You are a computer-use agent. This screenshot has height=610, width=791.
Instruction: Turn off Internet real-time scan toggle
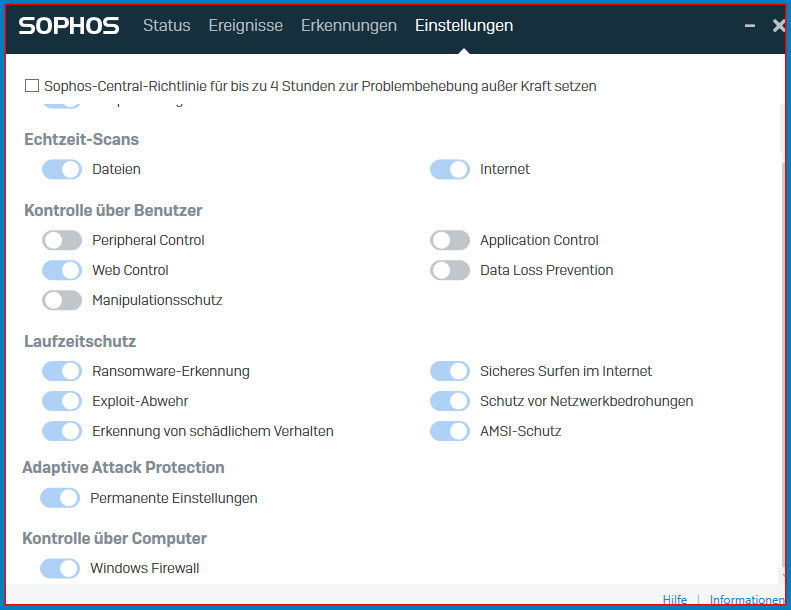450,170
